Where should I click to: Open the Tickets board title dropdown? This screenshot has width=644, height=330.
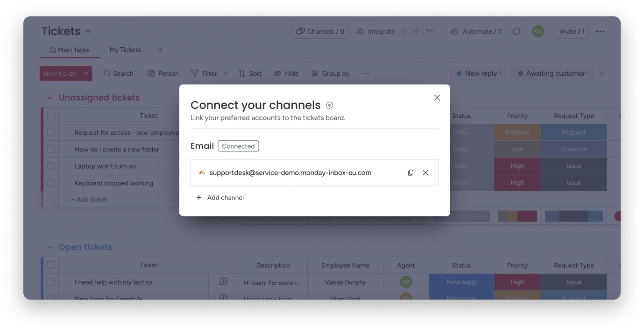click(x=88, y=31)
